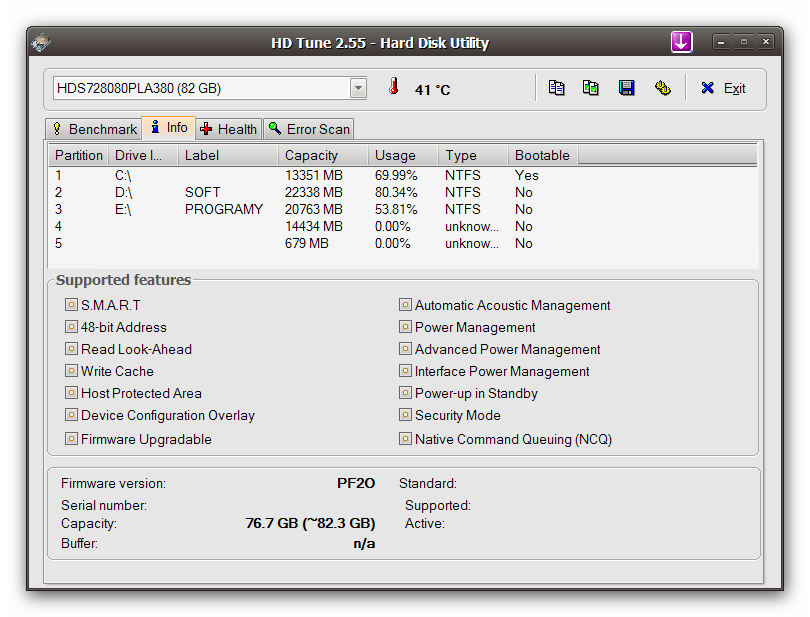Viewport: 810px width, 617px height.
Task: Click the purple down-arrow icon in title bar
Action: click(681, 42)
